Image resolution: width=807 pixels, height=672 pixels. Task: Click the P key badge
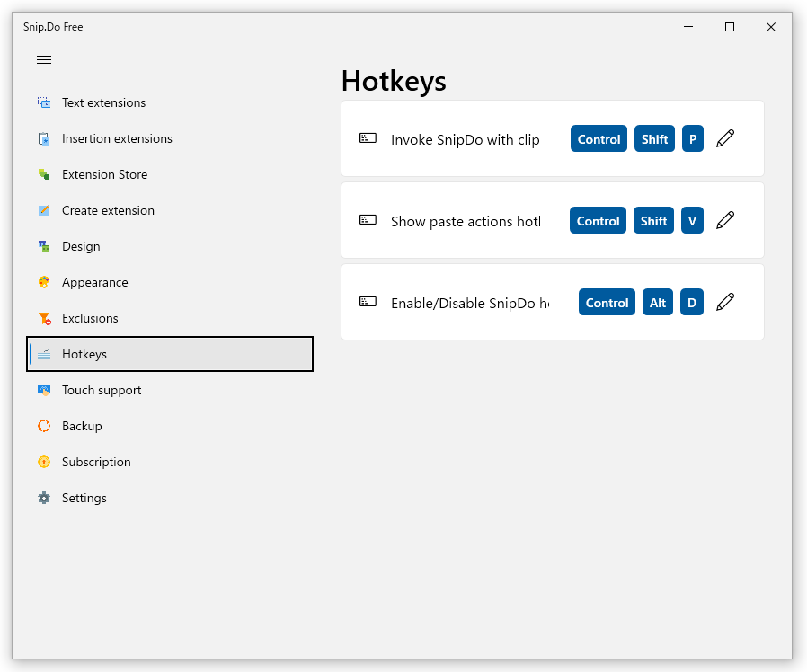tap(693, 138)
